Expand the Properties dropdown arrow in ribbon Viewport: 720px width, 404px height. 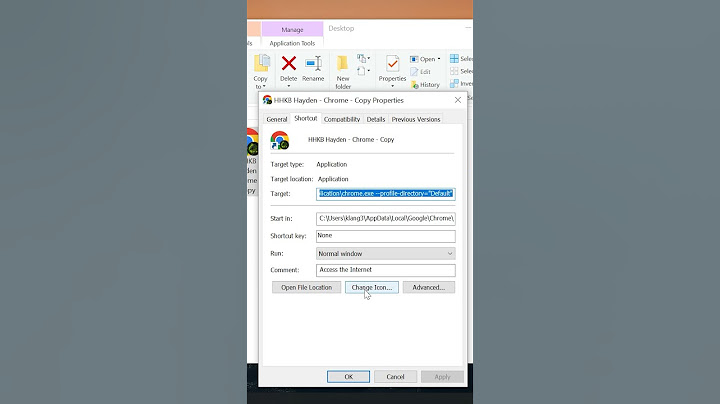point(393,86)
